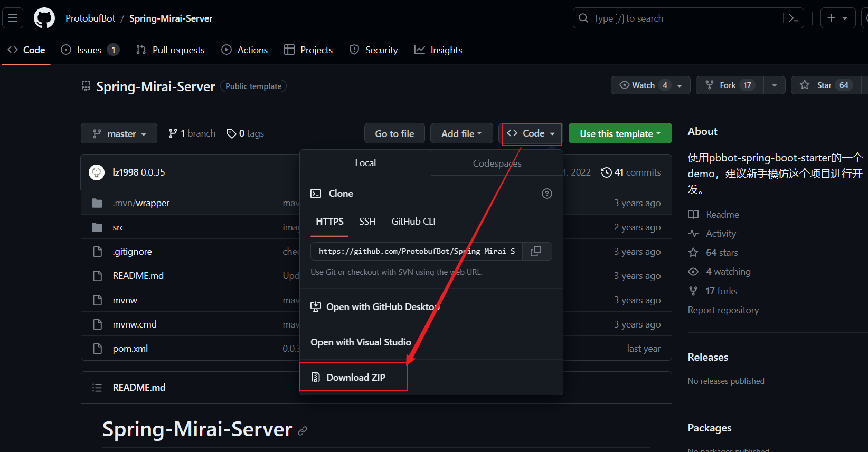Click the HTTPS clone URL text field
This screenshot has width=868, height=452.
(x=417, y=251)
